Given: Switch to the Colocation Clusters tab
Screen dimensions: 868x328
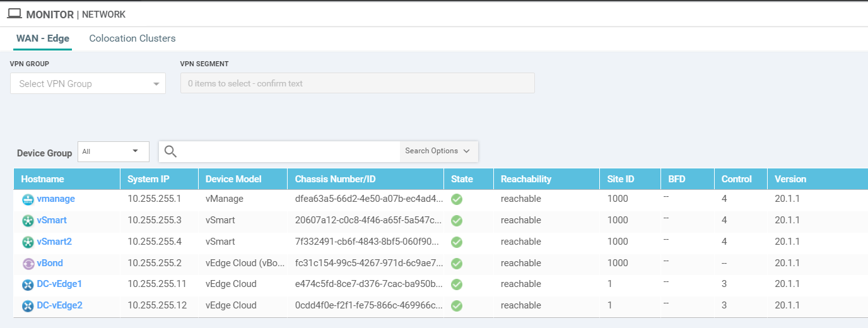Looking at the screenshot, I should coord(132,38).
